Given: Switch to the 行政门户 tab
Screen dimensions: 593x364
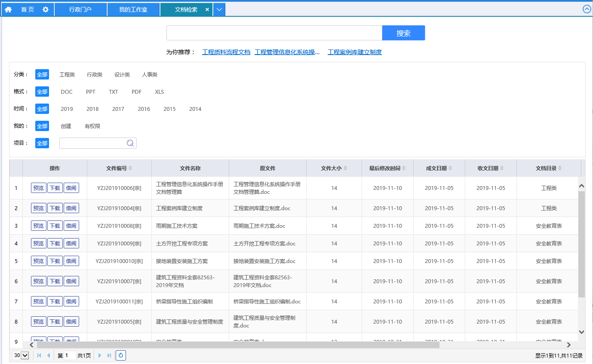Looking at the screenshot, I should 80,9.
